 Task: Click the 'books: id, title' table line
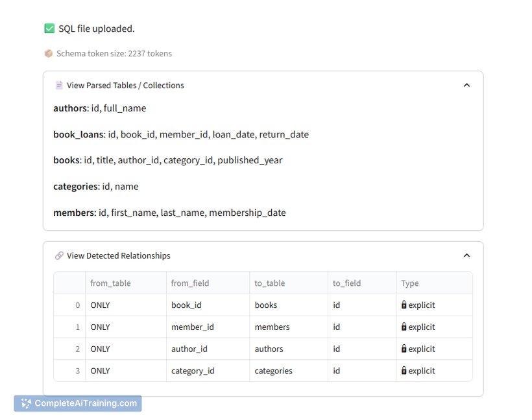click(167, 160)
